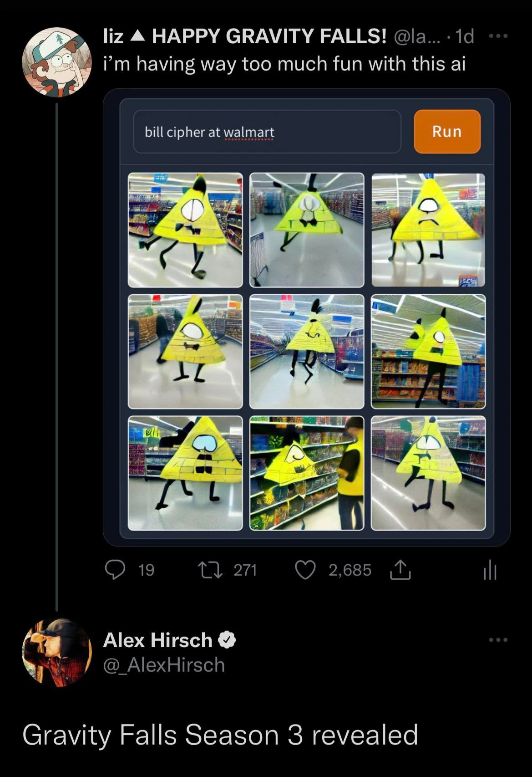532x777 pixels.
Task: Click the orange Run button
Action: click(x=447, y=131)
